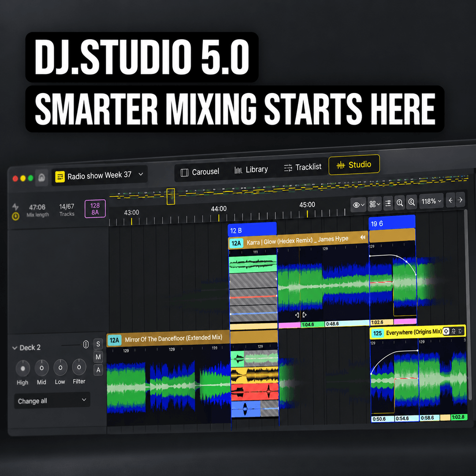Click the home icon beside the window controls
This screenshot has height=476, width=476.
(x=41, y=178)
